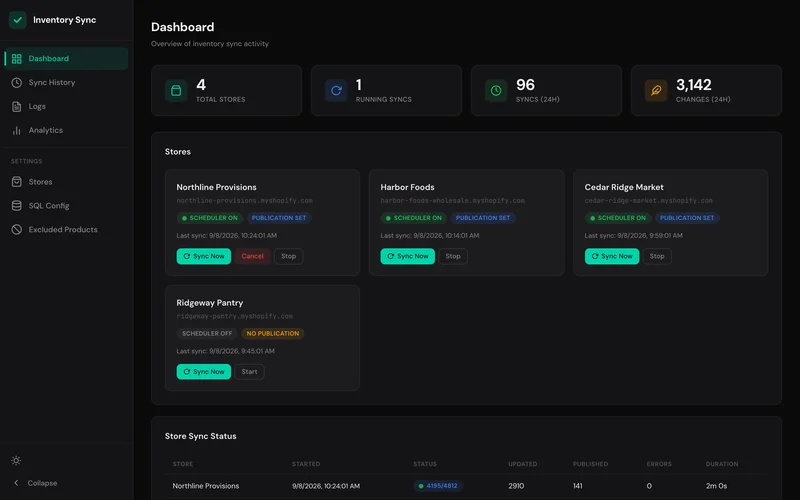Click the STATUS column header
The image size is (800, 500).
(x=425, y=464)
